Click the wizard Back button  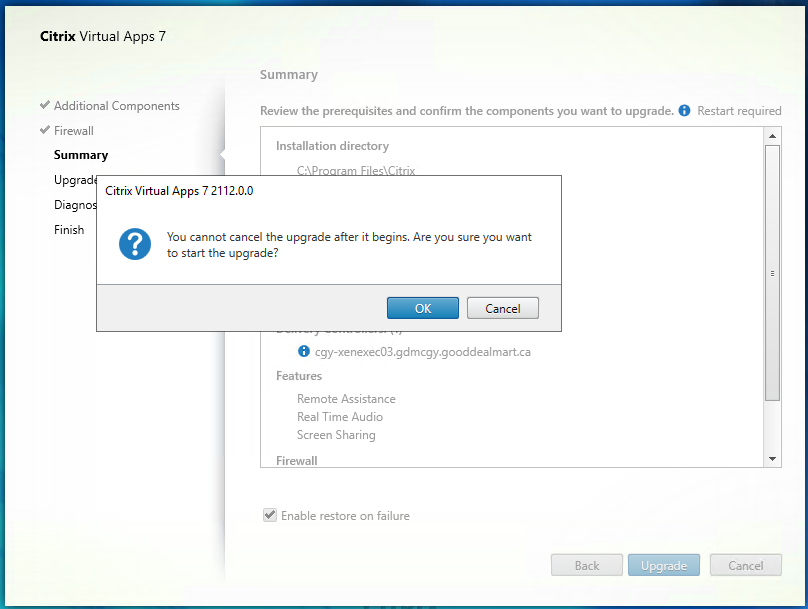pos(586,565)
